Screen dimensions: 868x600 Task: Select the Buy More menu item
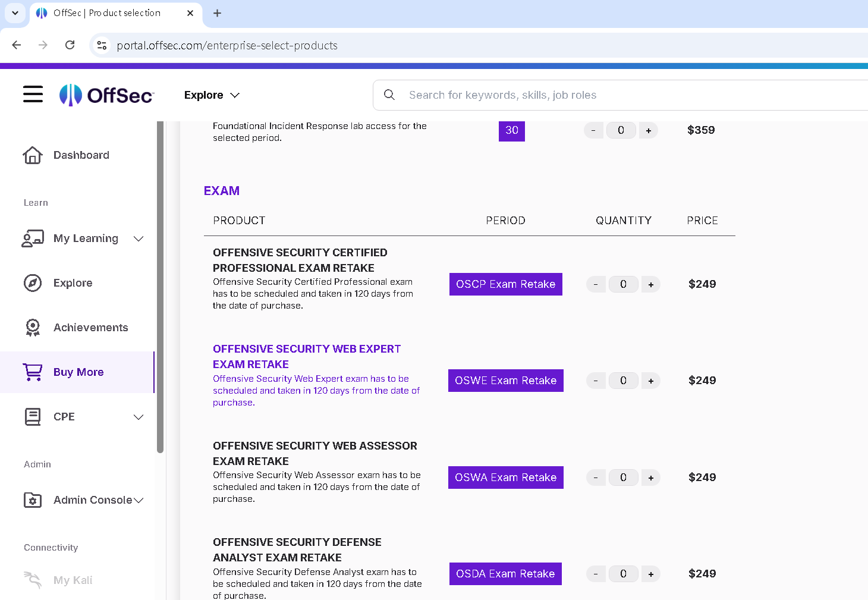[x=77, y=372]
